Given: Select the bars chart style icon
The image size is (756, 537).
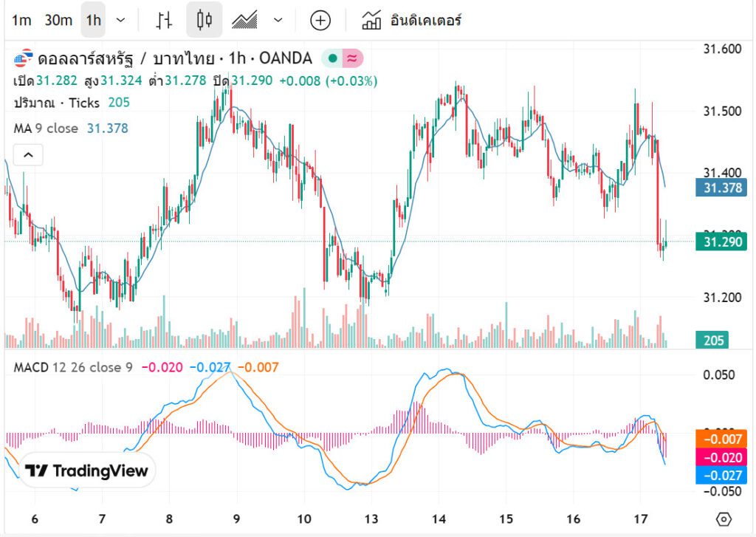Looking at the screenshot, I should point(165,20).
